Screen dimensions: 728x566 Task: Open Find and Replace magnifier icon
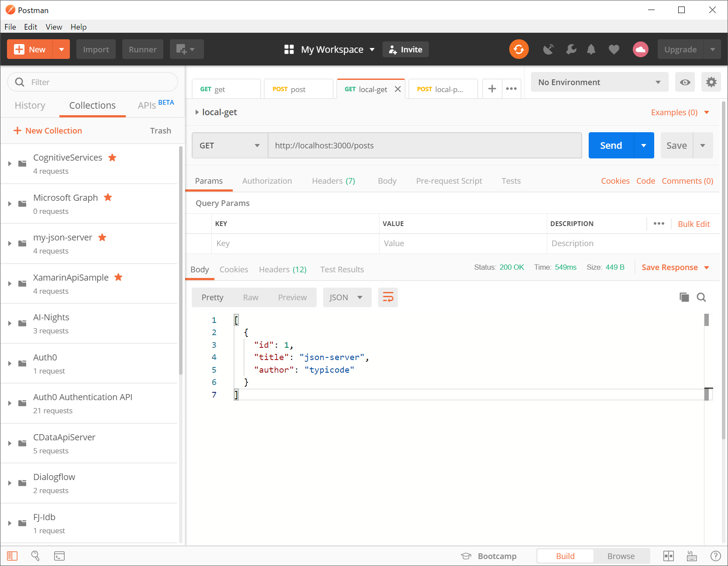click(35, 556)
